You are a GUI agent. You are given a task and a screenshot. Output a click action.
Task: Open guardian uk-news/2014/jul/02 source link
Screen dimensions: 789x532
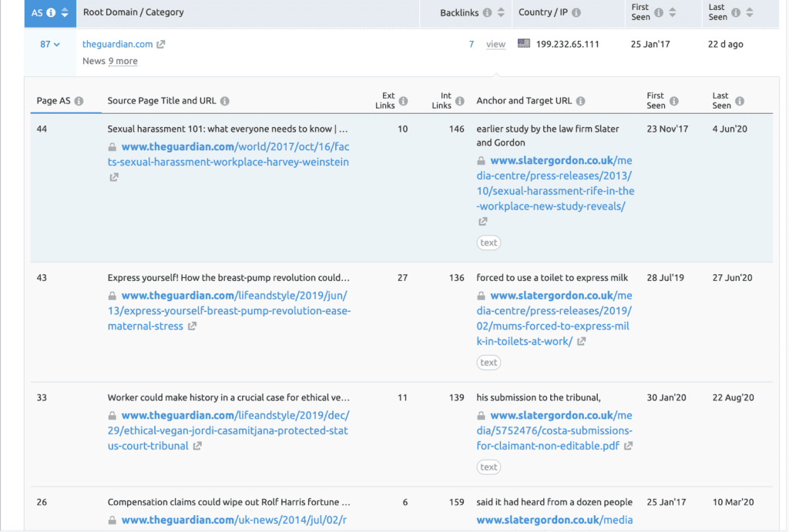[x=234, y=520]
